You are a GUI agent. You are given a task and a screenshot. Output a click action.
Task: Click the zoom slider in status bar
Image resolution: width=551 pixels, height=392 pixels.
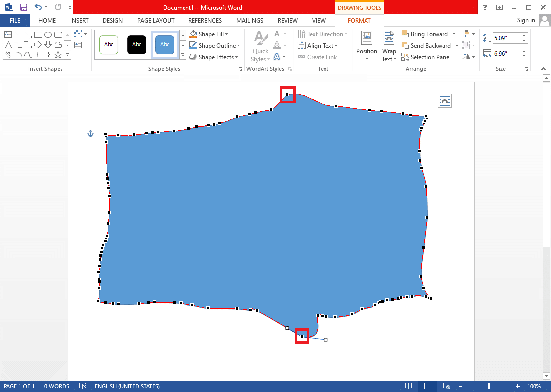pyautogui.click(x=489, y=386)
